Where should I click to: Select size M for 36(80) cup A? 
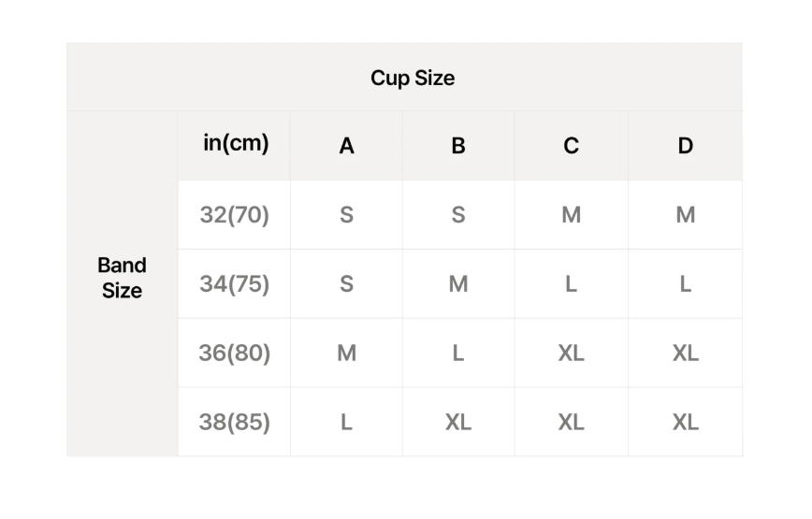point(346,353)
